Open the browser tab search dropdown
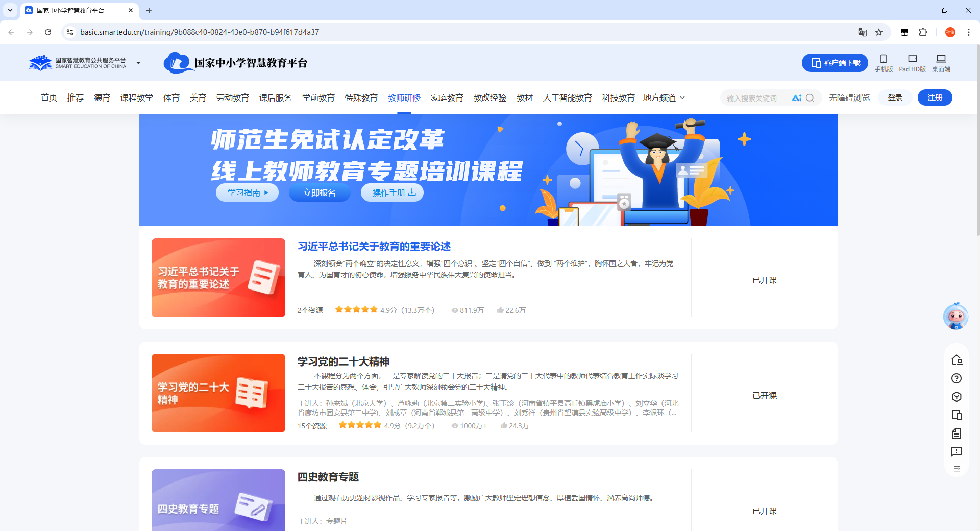The width and height of the screenshot is (980, 531). 10,10
